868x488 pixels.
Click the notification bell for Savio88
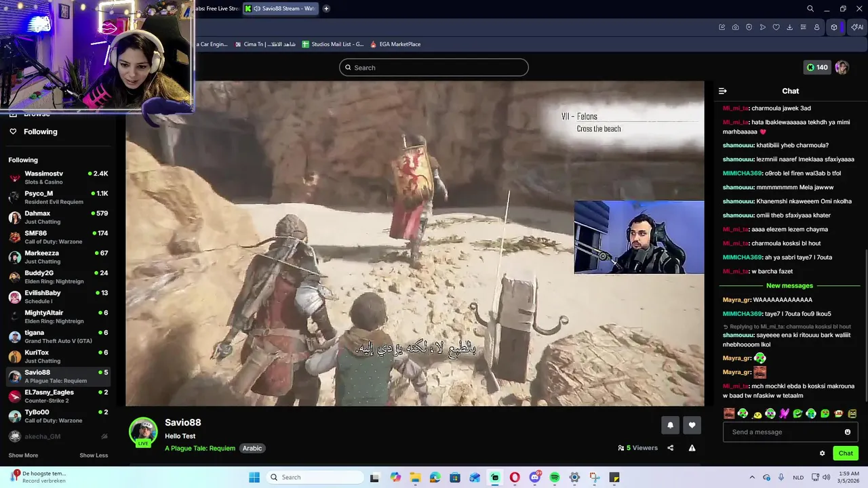[670, 425]
